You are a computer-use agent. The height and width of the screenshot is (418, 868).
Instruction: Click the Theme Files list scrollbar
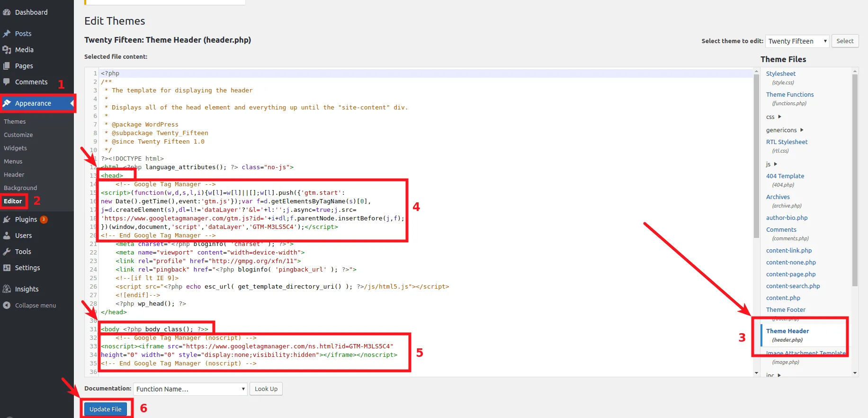(855, 180)
